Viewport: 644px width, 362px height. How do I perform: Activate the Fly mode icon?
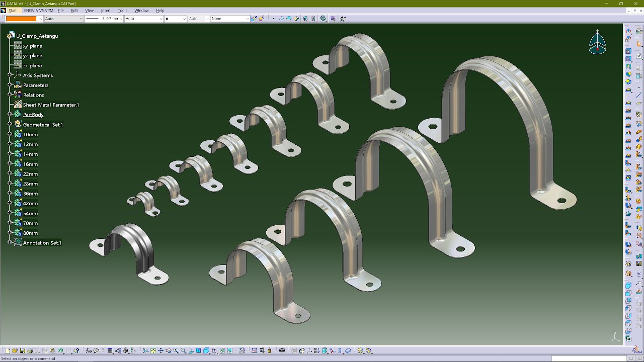click(x=145, y=350)
